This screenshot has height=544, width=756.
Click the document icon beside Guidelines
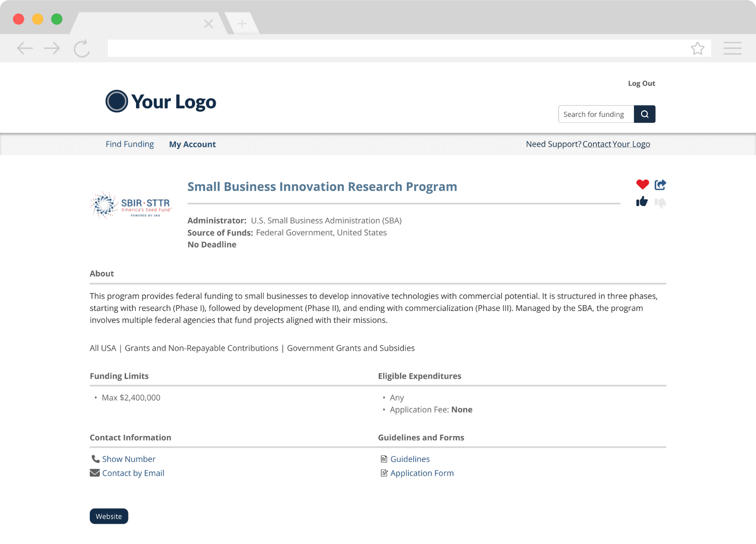click(384, 458)
